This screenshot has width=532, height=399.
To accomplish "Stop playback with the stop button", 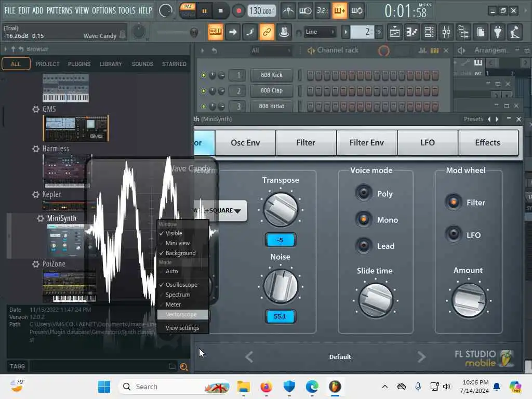I will pos(220,11).
